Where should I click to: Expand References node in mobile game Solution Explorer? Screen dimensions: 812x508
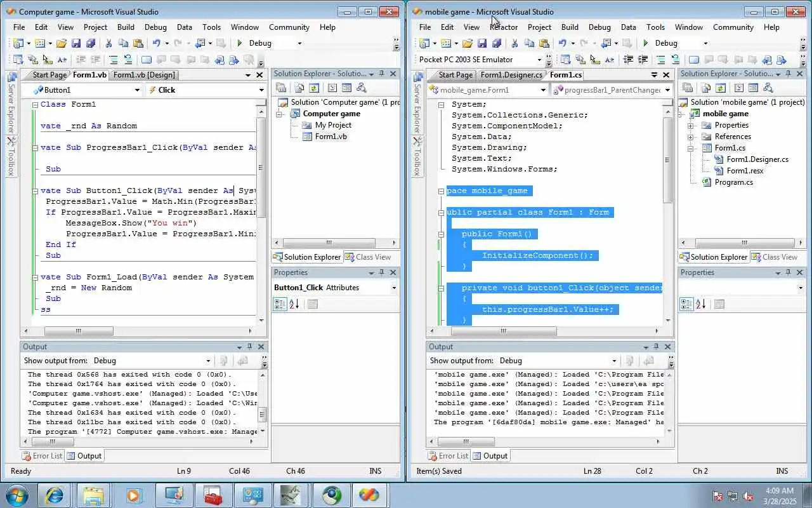(690, 137)
